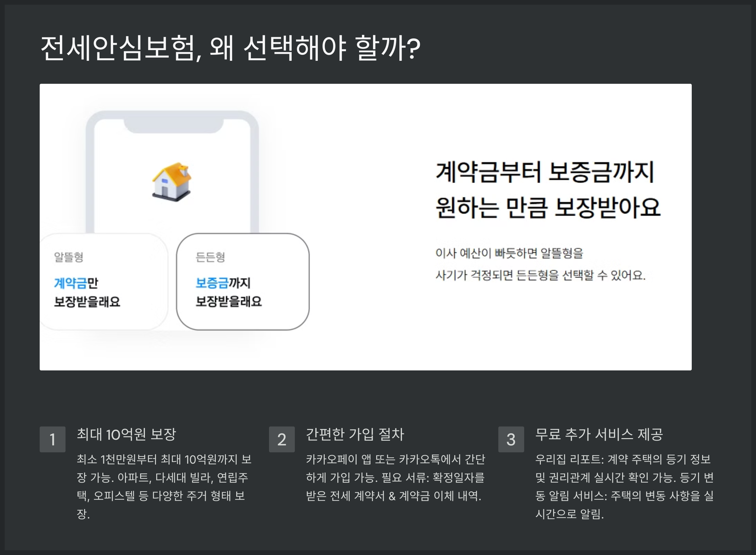Click the 원하는 만큼 보장받아요 headline line
The width and height of the screenshot is (756, 555).
(548, 207)
